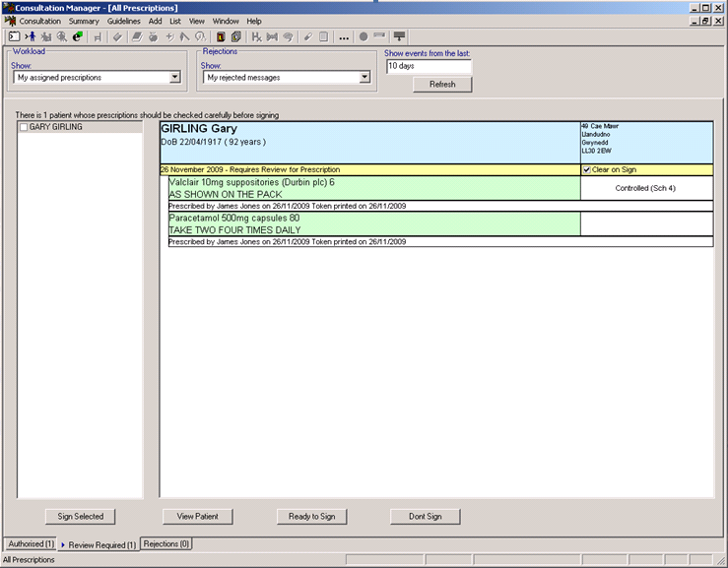Expand the Workload Show dropdown

[174, 77]
